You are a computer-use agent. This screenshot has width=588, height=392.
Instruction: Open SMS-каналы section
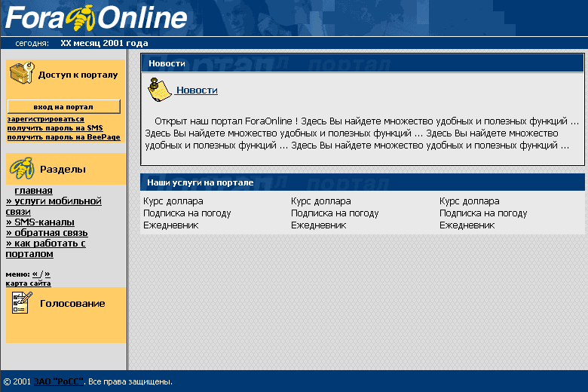pos(40,222)
